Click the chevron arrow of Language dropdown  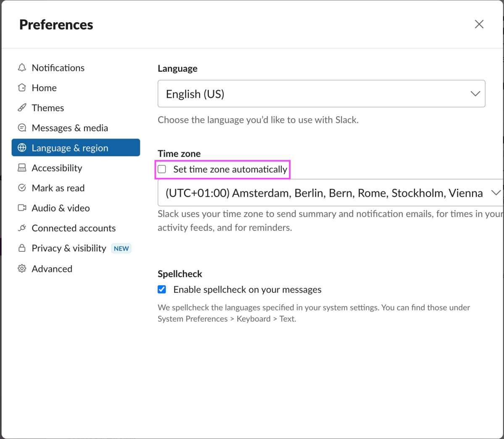pyautogui.click(x=475, y=94)
